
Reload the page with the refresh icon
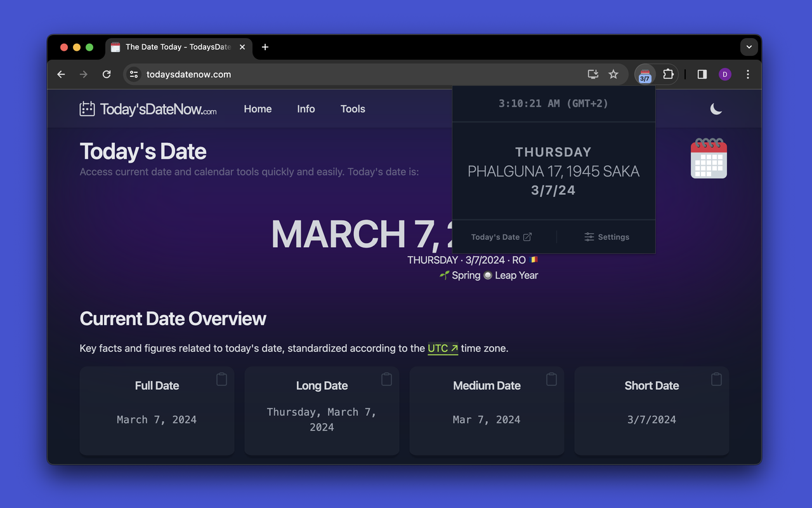107,74
